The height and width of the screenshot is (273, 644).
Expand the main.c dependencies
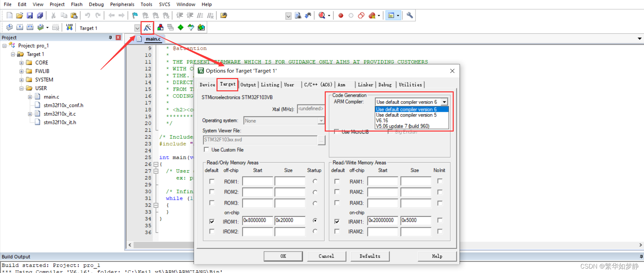pyautogui.click(x=30, y=97)
